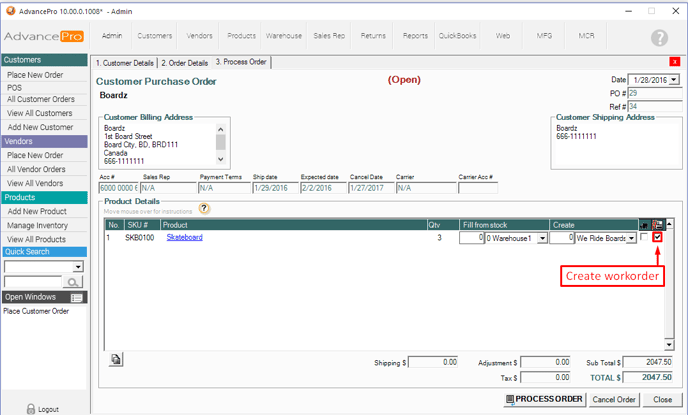Click the Quick Search magnifier icon
The height and width of the screenshot is (415, 688).
pyautogui.click(x=74, y=283)
